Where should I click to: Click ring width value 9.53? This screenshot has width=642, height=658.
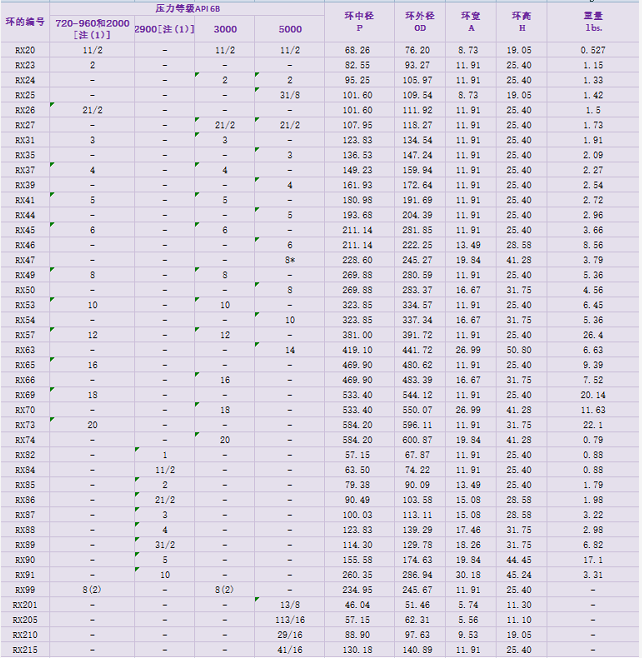click(x=468, y=634)
